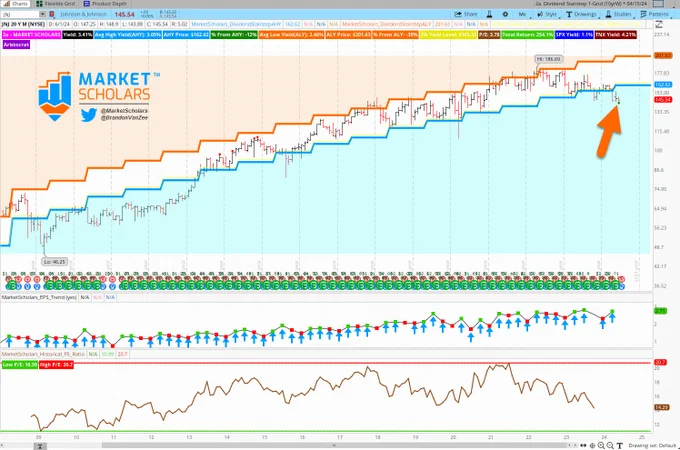The height and width of the screenshot is (450, 680).
Task: Click the green '% From AHY: -12%' label
Action: [234, 35]
